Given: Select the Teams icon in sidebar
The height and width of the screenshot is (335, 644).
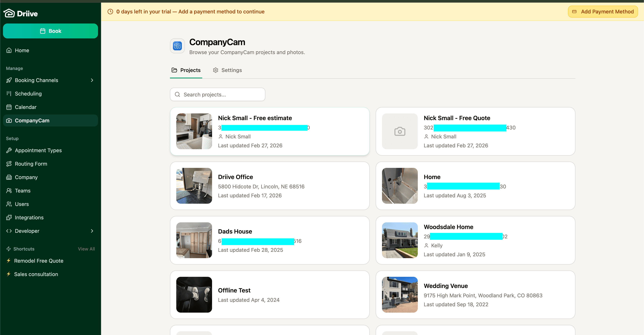Looking at the screenshot, I should point(9,190).
